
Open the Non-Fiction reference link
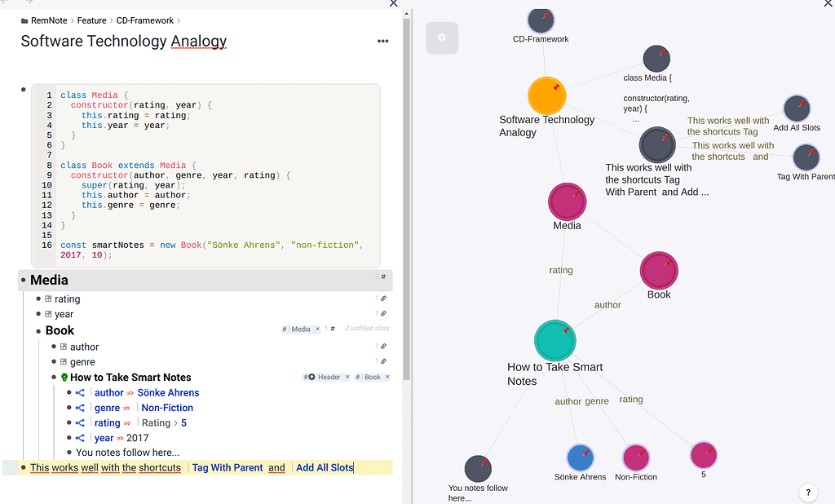[167, 408]
